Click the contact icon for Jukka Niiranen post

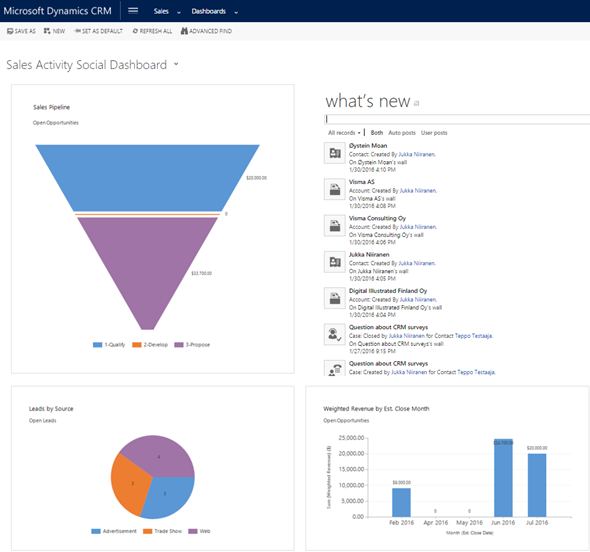click(x=335, y=262)
